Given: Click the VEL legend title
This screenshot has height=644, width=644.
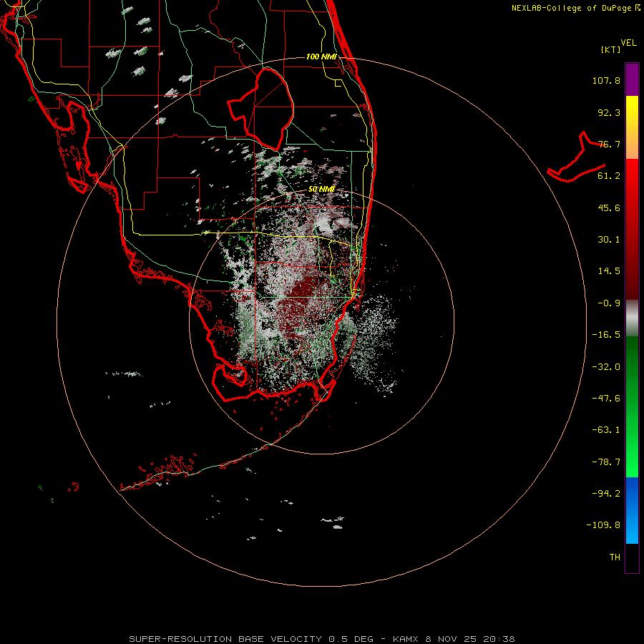Looking at the screenshot, I should pyautogui.click(x=628, y=43).
